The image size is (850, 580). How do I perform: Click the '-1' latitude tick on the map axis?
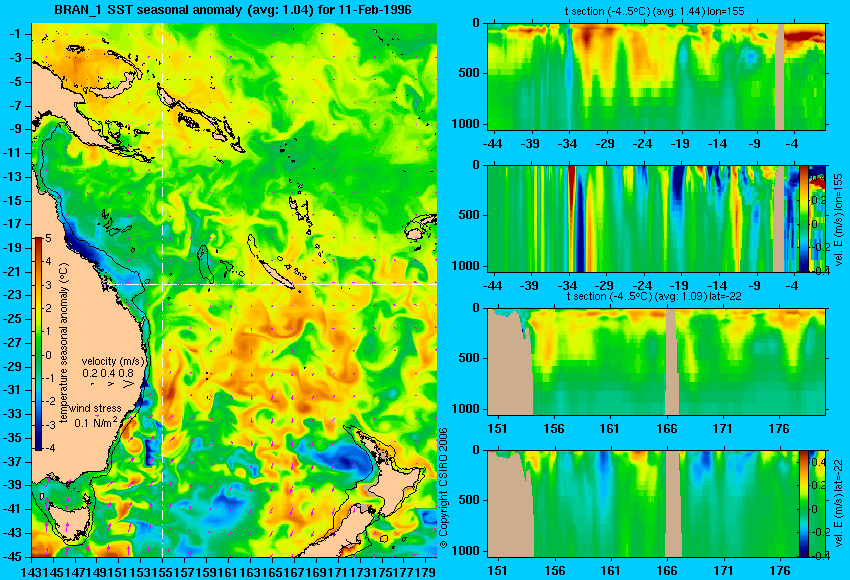pos(14,34)
